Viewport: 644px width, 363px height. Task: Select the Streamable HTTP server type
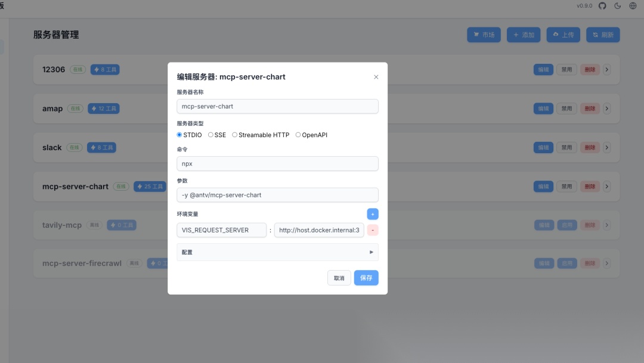[x=234, y=135]
